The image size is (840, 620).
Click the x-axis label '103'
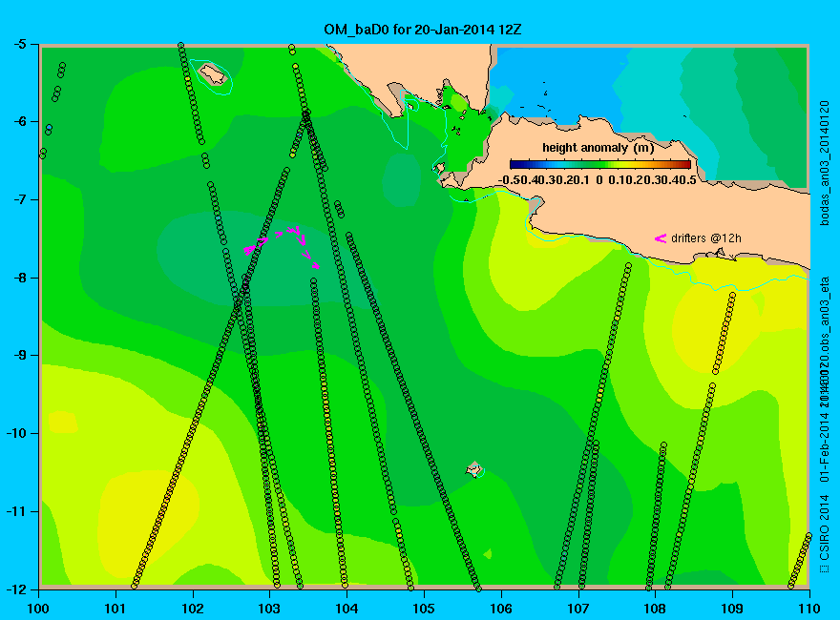(269, 609)
